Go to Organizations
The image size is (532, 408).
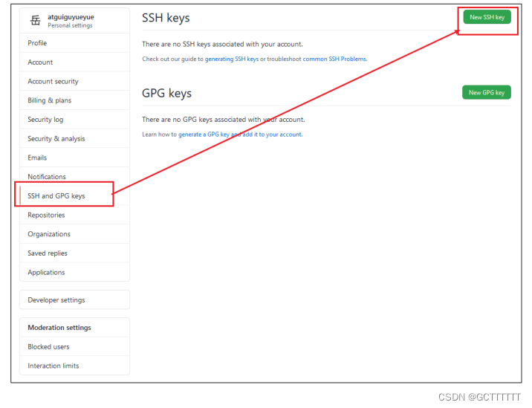(x=74, y=234)
